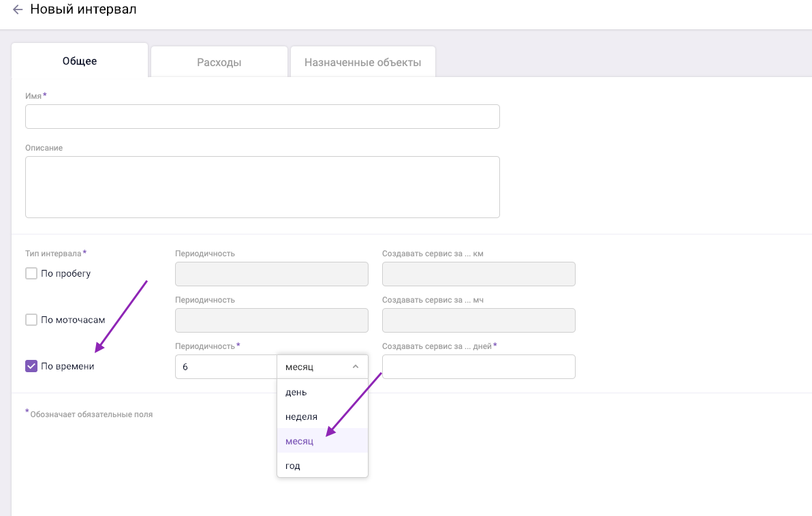Click the chevron on the unit dropdown
Screen dimensions: 812x516
point(355,367)
